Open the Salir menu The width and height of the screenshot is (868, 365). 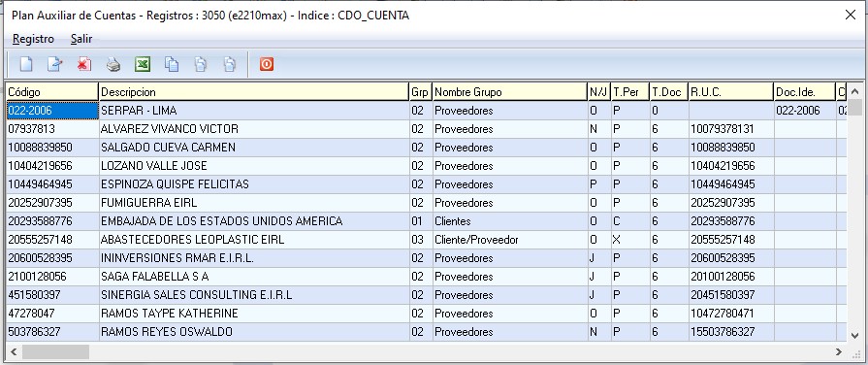(81, 39)
